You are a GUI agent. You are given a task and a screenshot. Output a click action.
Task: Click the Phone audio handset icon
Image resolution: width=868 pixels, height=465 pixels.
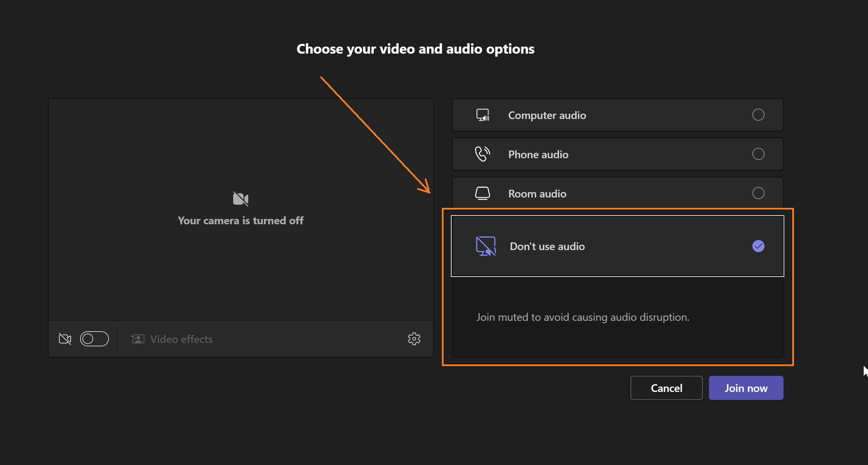[482, 154]
